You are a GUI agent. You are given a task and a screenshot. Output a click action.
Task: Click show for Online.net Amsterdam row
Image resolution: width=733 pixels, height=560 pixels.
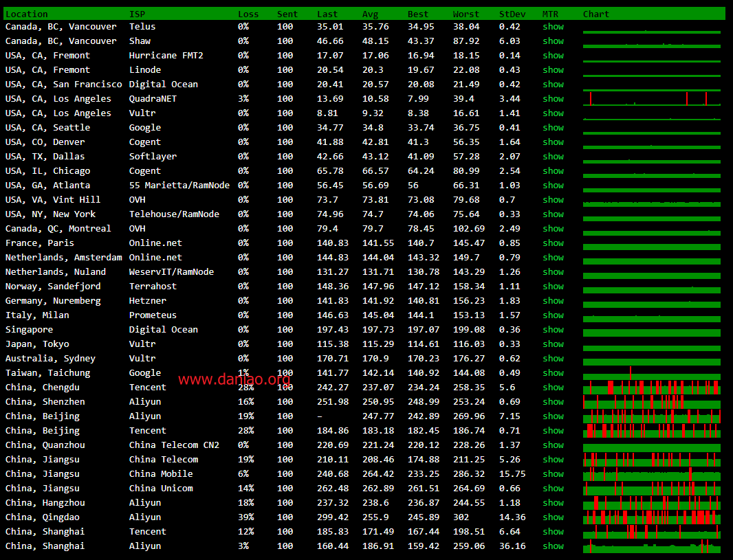point(553,258)
